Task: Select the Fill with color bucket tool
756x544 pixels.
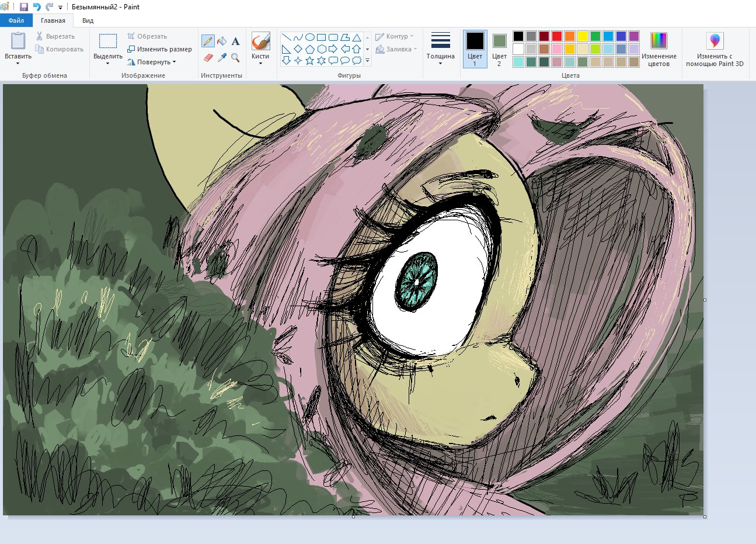Action: (222, 41)
